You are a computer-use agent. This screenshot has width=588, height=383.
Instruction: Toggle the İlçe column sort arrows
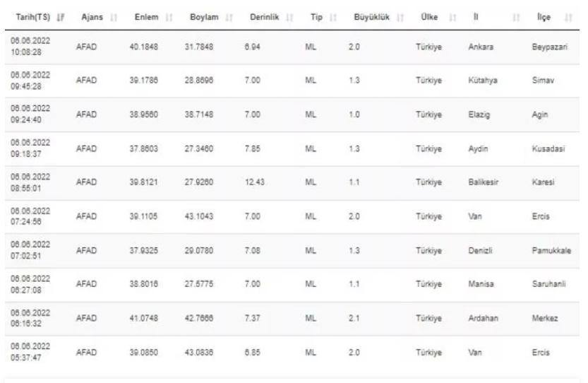point(568,17)
